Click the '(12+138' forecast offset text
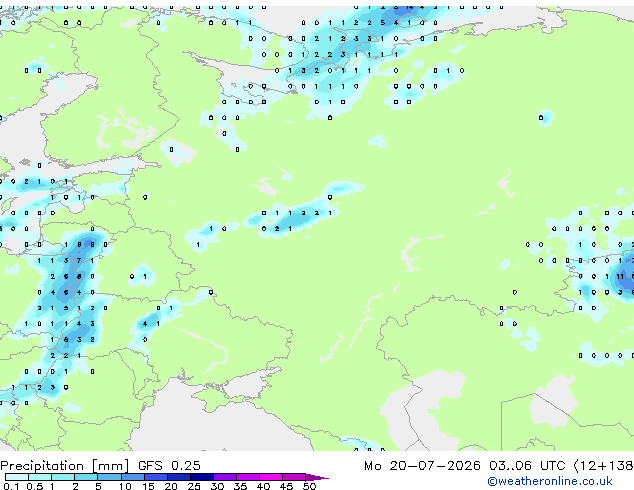The width and height of the screenshot is (634, 490). point(603,466)
